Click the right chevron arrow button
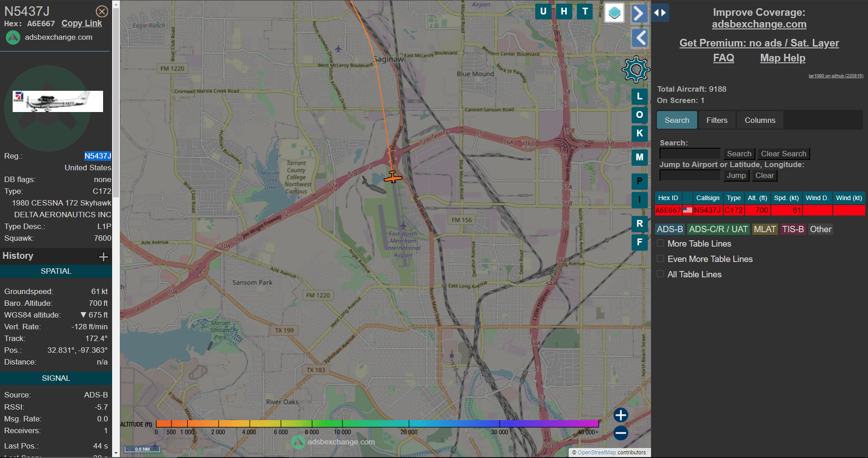The width and height of the screenshot is (868, 458). point(639,13)
